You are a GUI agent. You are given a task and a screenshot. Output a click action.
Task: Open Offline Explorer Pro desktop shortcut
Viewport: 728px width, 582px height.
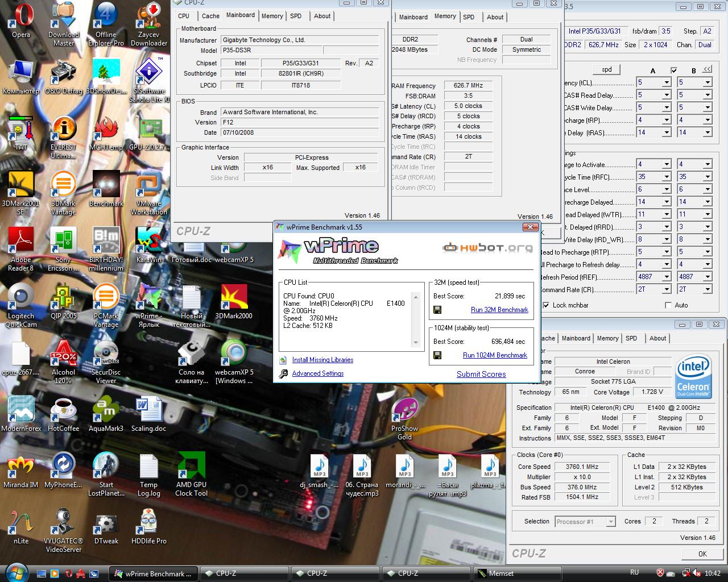[x=106, y=24]
